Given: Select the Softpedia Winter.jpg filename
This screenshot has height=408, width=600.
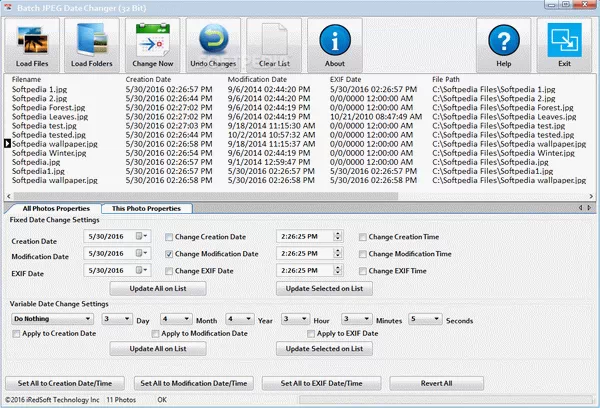Looking at the screenshot, I should 49,153.
